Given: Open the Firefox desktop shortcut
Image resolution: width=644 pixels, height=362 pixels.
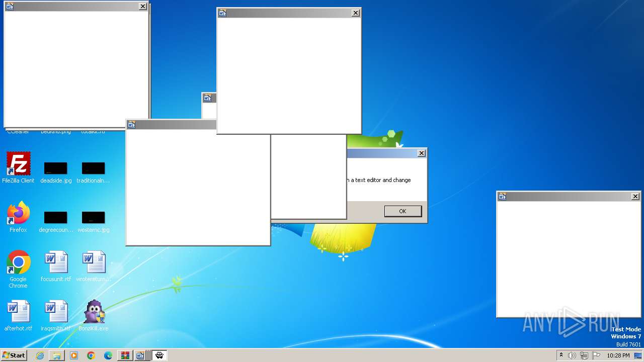Looking at the screenshot, I should 18,217.
